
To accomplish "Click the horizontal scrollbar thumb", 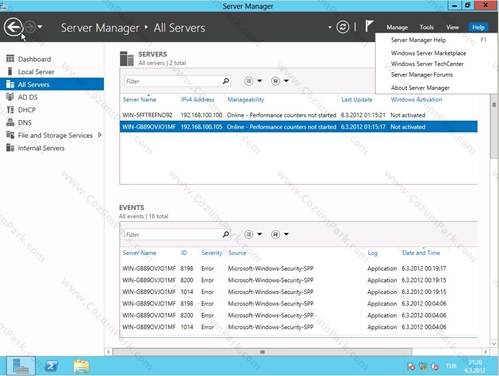I will tap(262, 352).
